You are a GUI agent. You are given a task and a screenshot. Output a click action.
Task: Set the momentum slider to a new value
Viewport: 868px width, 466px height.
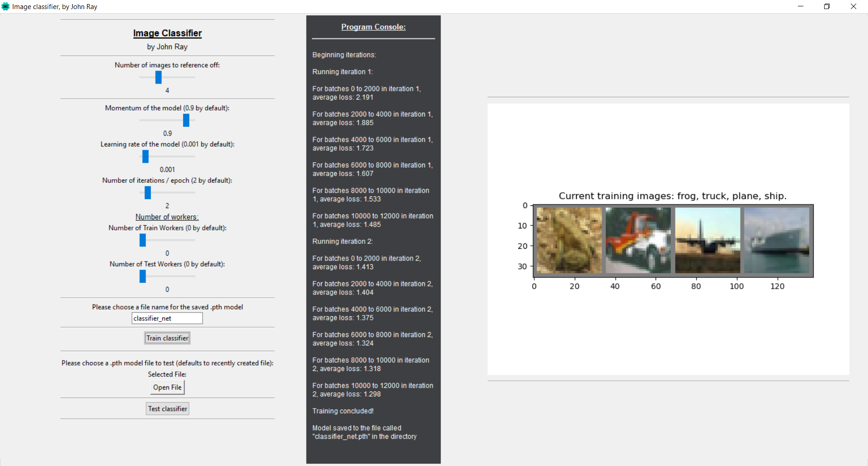[186, 120]
